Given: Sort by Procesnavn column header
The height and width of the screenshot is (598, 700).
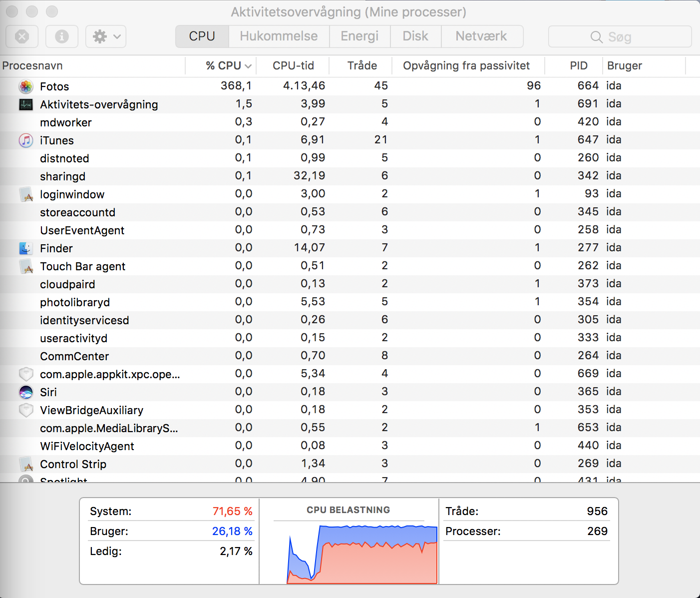Looking at the screenshot, I should [33, 66].
